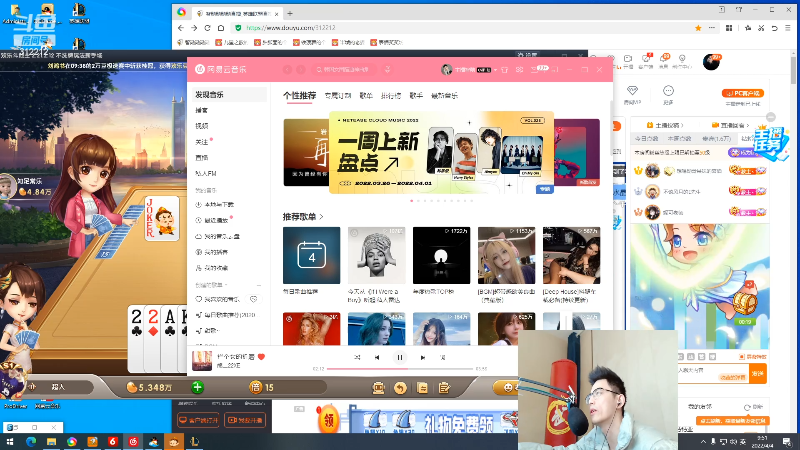
Task: Switch to 专属定制 tab
Action: point(338,95)
